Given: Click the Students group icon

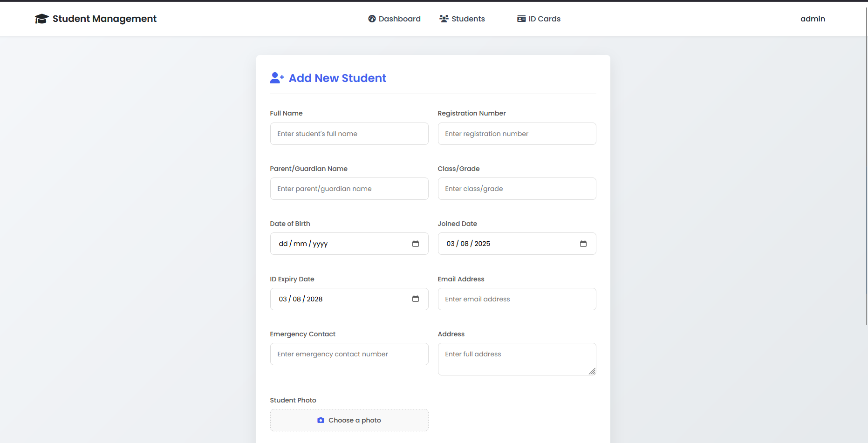Looking at the screenshot, I should click(444, 19).
